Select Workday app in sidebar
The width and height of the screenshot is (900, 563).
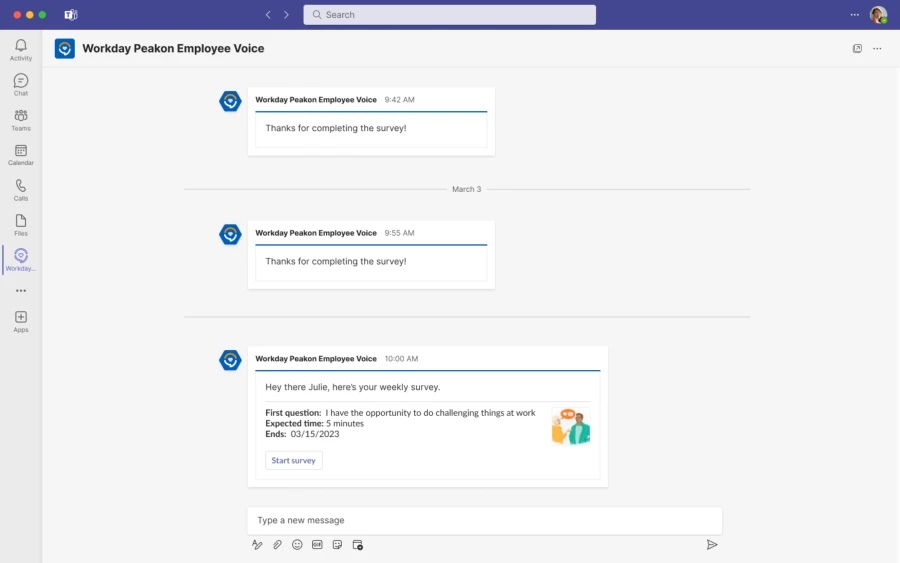(x=21, y=260)
